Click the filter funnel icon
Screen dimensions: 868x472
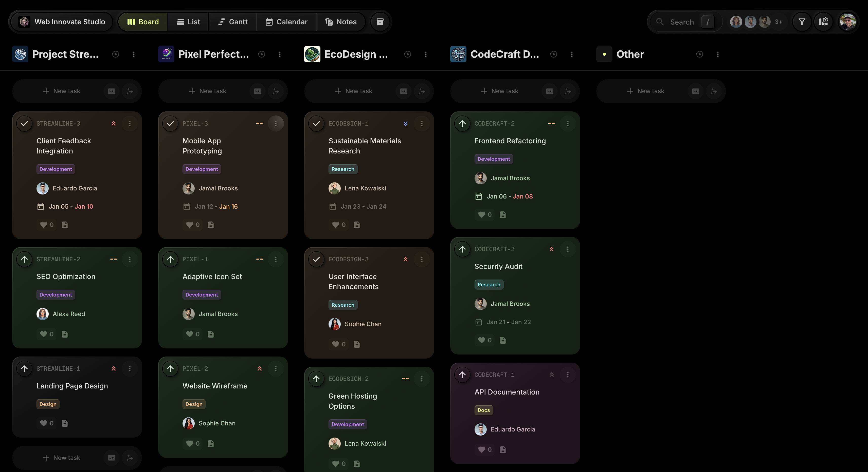[802, 22]
